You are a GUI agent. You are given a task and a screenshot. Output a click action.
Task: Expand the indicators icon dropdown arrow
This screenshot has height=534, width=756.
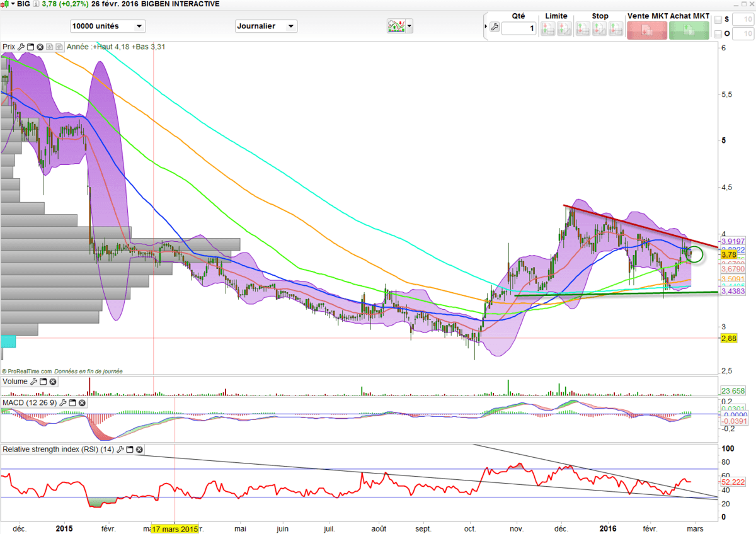click(410, 26)
